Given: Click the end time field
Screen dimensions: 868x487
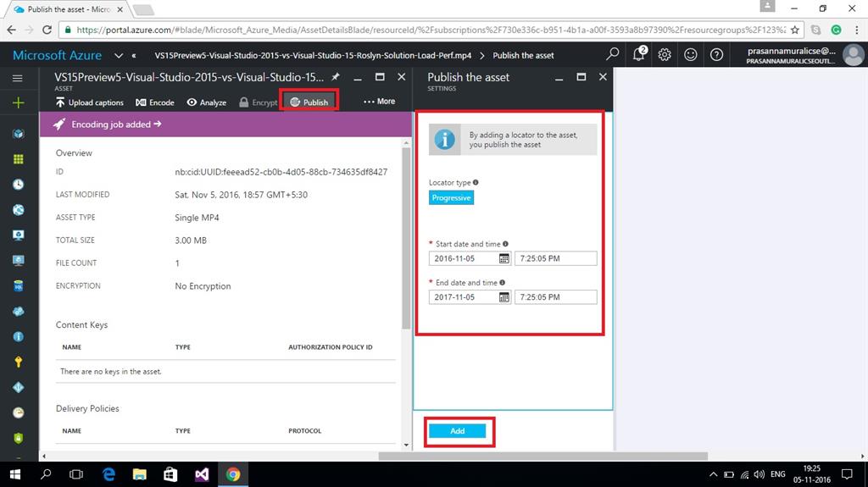Looking at the screenshot, I should [x=556, y=297].
